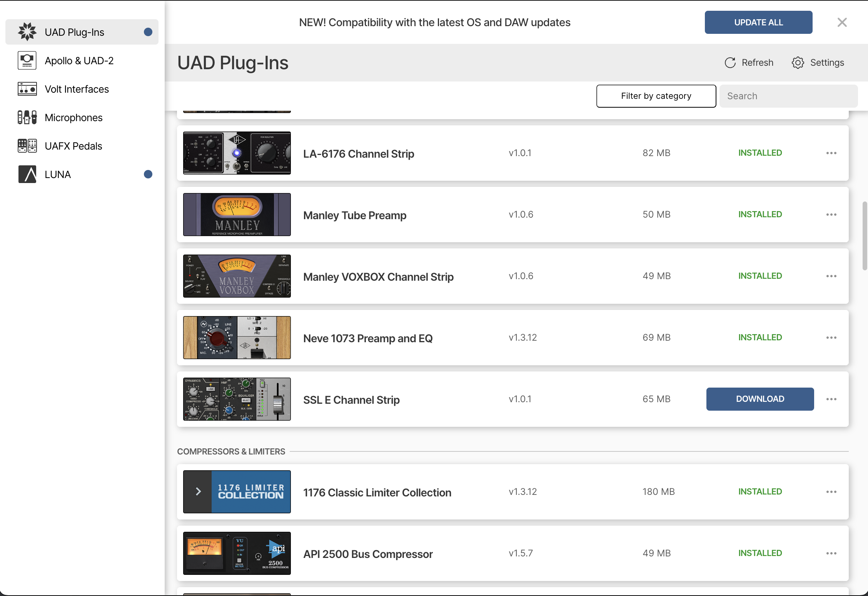Click the Manley Tube Preamp name
868x596 pixels.
click(x=355, y=215)
